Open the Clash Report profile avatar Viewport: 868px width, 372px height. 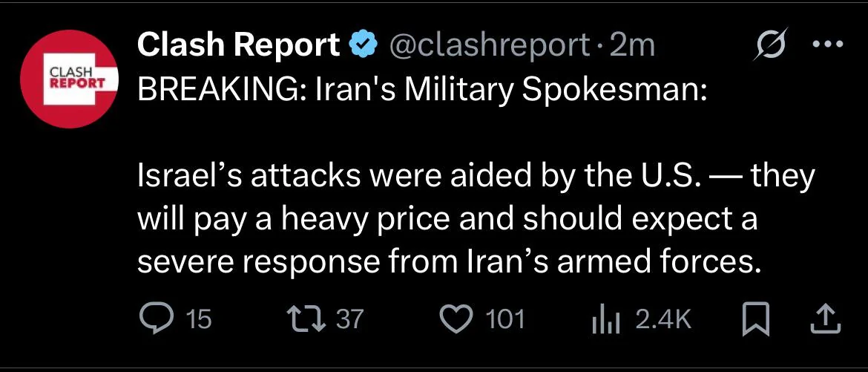click(70, 79)
